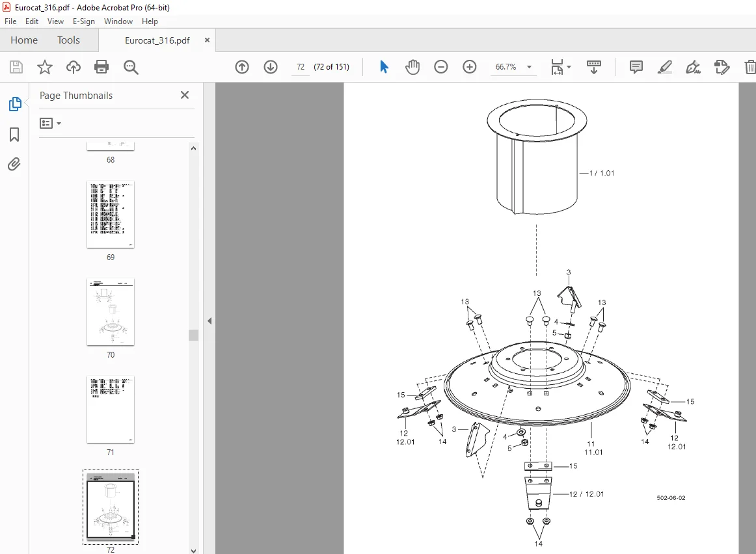The image size is (756, 554).
Task: Click the '12 / 12.01' part label
Action: (586, 494)
